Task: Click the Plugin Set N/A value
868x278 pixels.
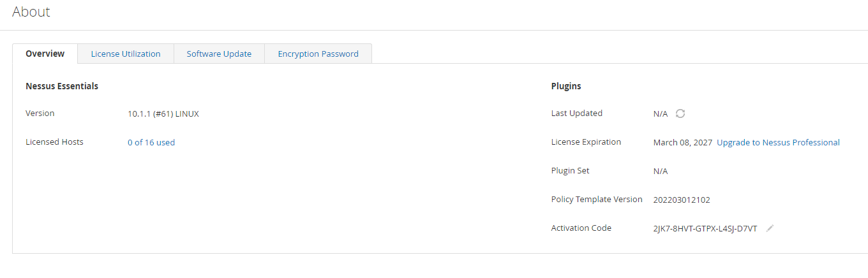Action: coord(661,171)
